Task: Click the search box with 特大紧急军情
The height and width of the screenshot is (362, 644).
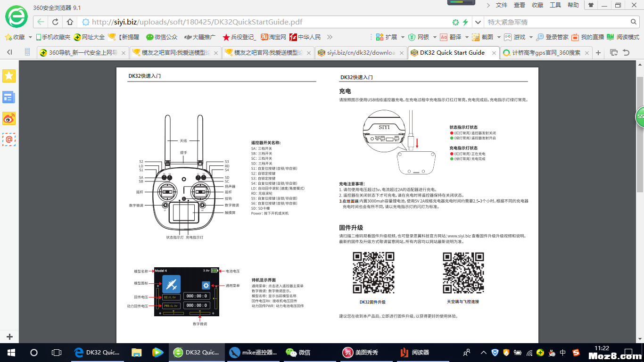Action: click(x=556, y=22)
